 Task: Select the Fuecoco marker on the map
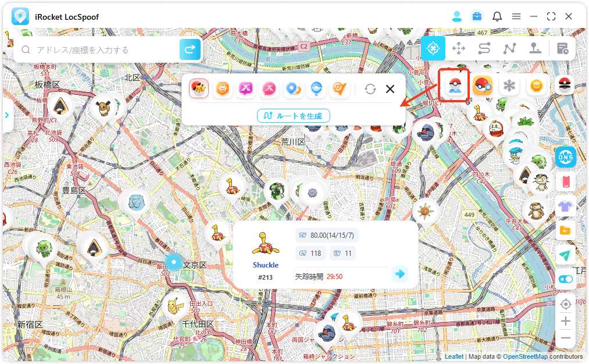coord(496,129)
